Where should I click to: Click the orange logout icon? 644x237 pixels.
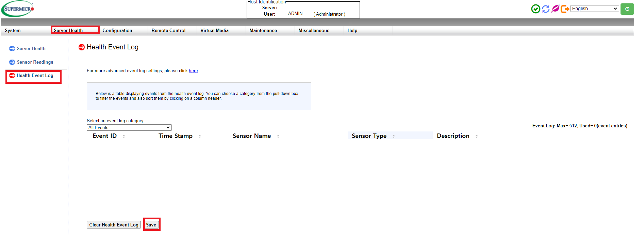click(565, 9)
